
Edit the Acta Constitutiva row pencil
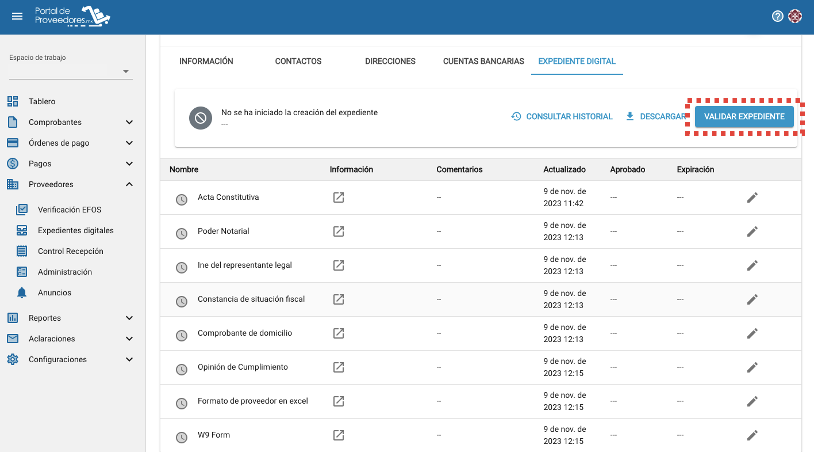752,197
